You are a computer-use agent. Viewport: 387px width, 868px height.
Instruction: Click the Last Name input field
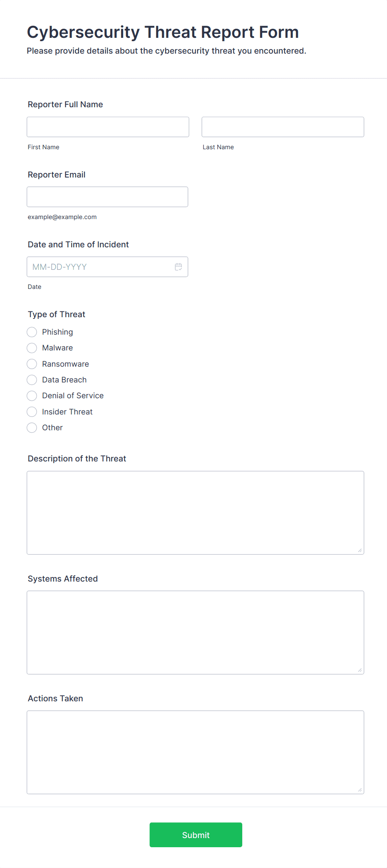(x=283, y=127)
